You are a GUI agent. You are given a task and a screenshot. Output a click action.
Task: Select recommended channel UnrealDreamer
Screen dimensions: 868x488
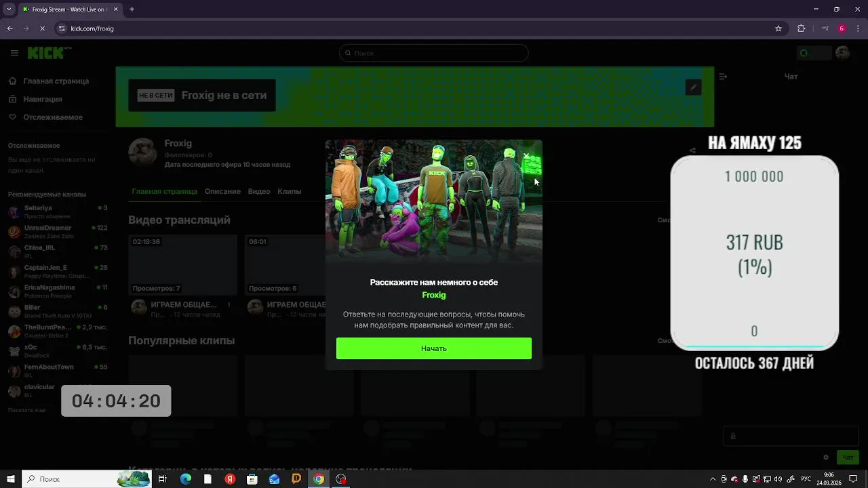coord(58,231)
